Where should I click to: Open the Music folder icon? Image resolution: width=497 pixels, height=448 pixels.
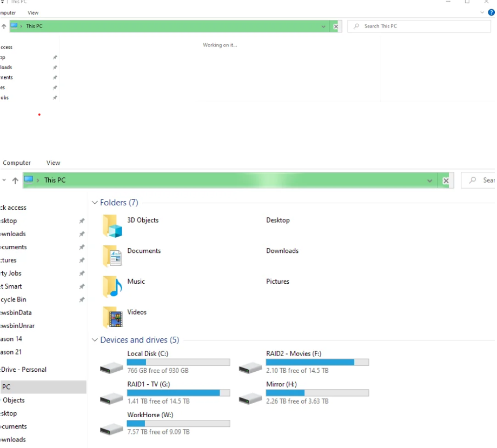112,286
